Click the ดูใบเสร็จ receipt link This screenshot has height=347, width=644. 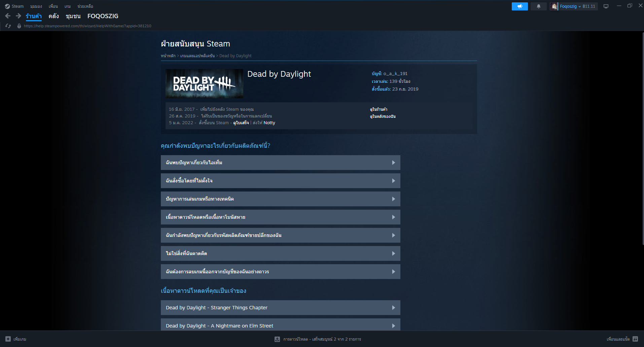tap(241, 123)
